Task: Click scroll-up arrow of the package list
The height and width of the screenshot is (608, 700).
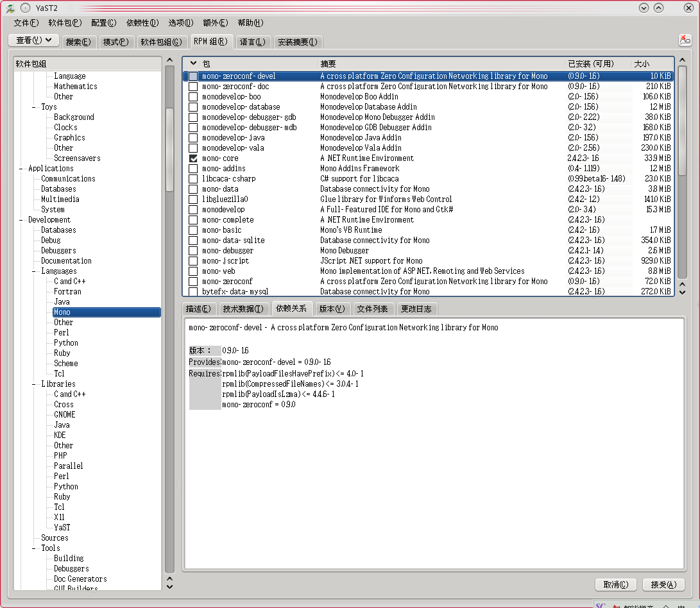Action: [x=682, y=60]
